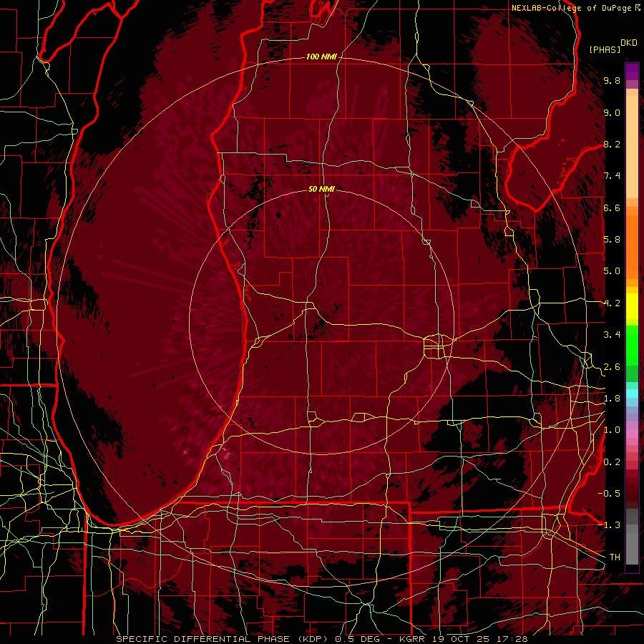Select the 3.4 value on the scale

[x=612, y=335]
